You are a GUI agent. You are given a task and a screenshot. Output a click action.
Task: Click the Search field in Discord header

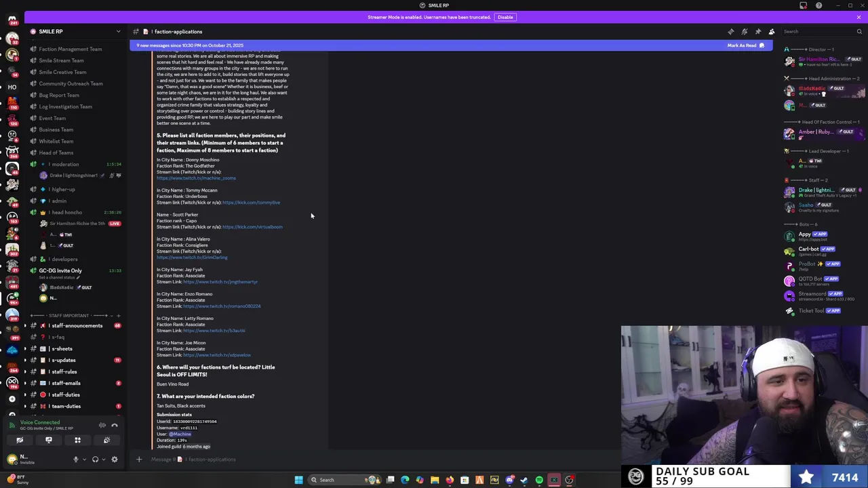pos(822,32)
